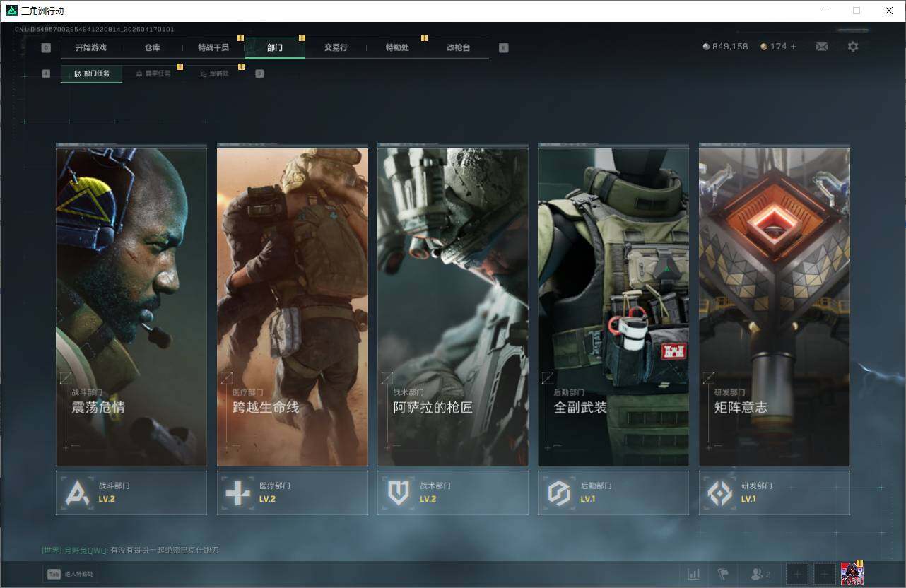Click the 174 currency balance
Image resolution: width=906 pixels, height=588 pixels.
(x=778, y=47)
